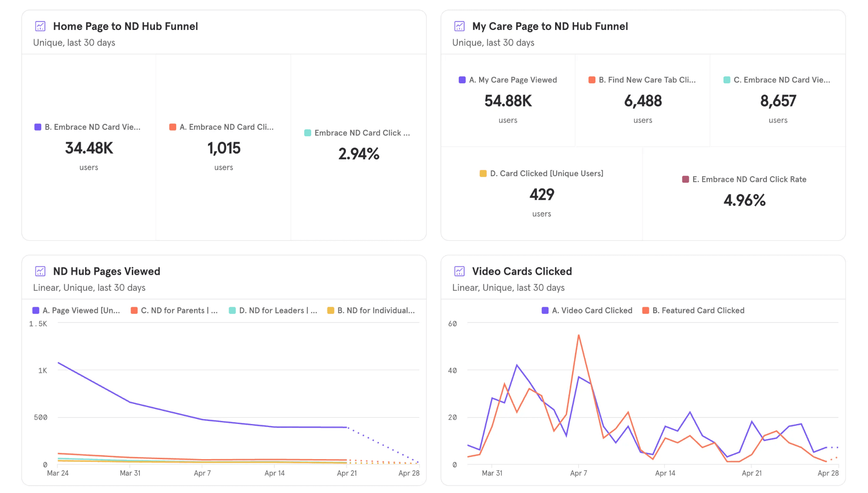Click the purple swatch beside My Care Page Viewed
Image resolution: width=868 pixels, height=493 pixels.
(x=462, y=80)
